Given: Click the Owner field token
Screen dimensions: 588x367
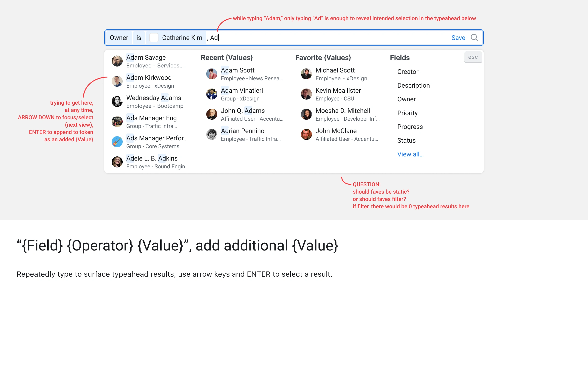Looking at the screenshot, I should (x=119, y=38).
